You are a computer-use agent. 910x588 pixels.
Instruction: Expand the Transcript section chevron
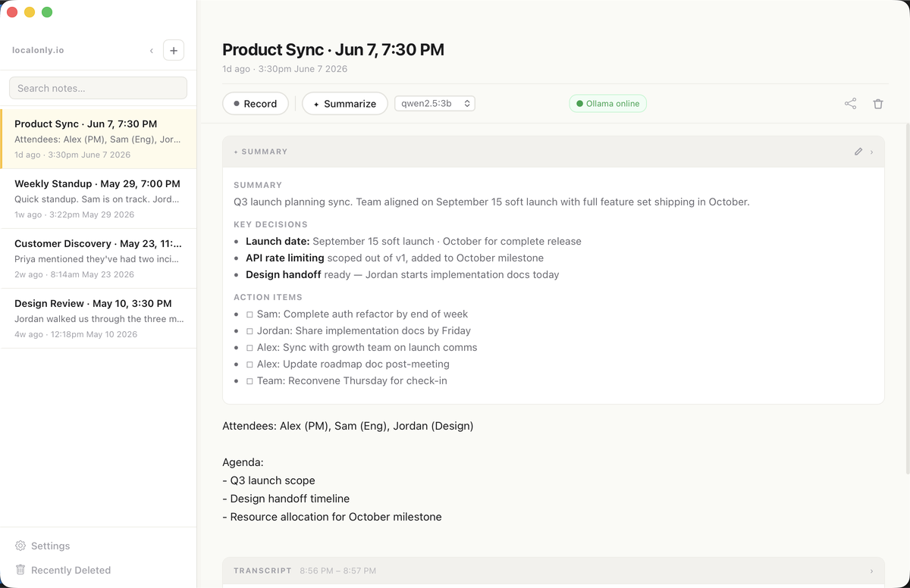[871, 571]
